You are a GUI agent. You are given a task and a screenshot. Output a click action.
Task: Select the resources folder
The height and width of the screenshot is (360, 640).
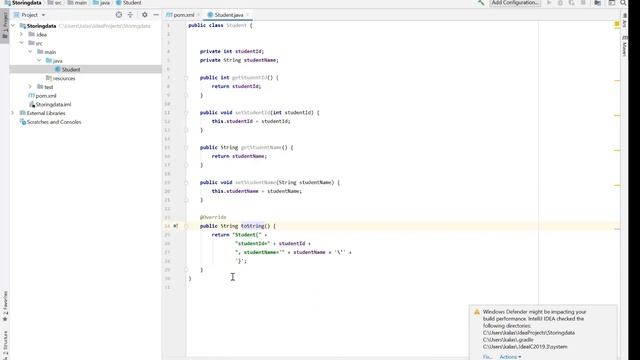[60, 78]
